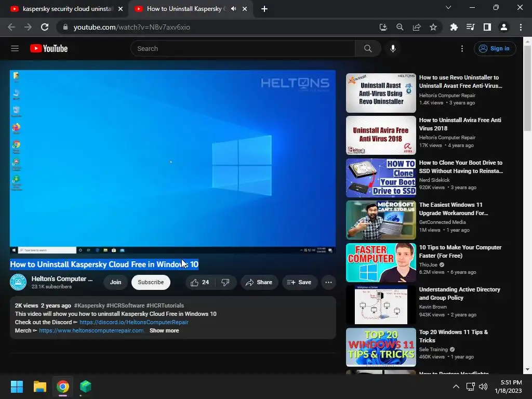Close the kaspersky security cloud tab
532x399 pixels.
121,9
